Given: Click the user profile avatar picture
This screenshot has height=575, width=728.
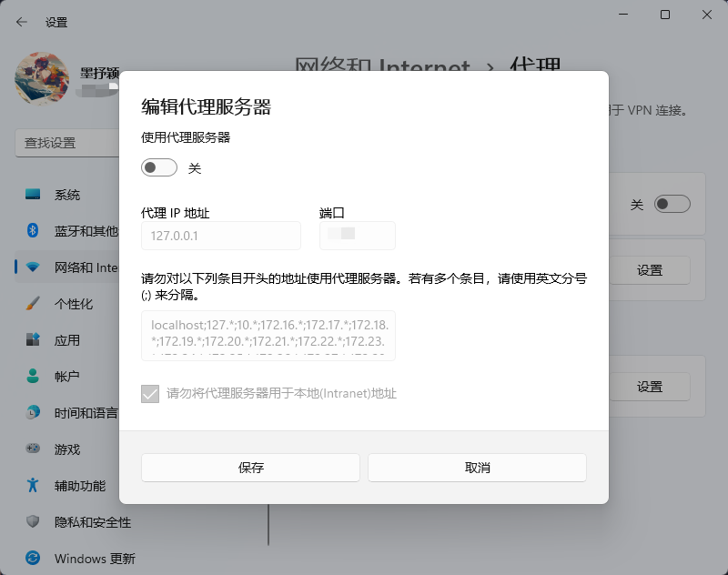Looking at the screenshot, I should point(42,78).
